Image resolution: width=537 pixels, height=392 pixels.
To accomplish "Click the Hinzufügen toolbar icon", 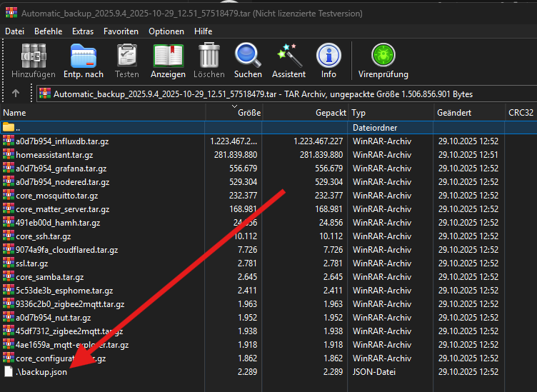I will [33, 60].
